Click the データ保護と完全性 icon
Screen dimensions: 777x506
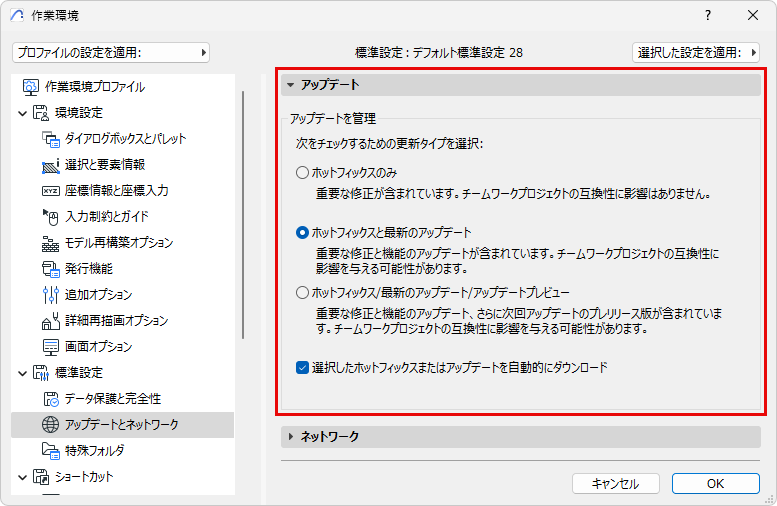[51, 399]
